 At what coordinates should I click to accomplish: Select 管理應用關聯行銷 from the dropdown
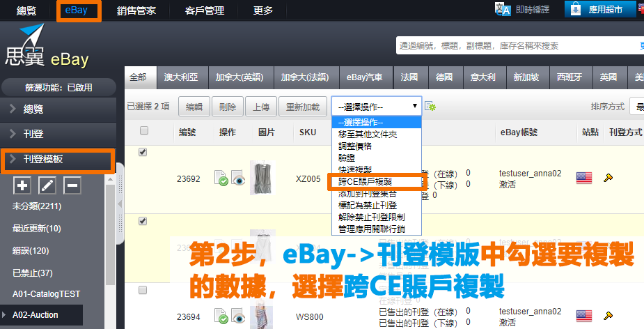pyautogui.click(x=377, y=229)
